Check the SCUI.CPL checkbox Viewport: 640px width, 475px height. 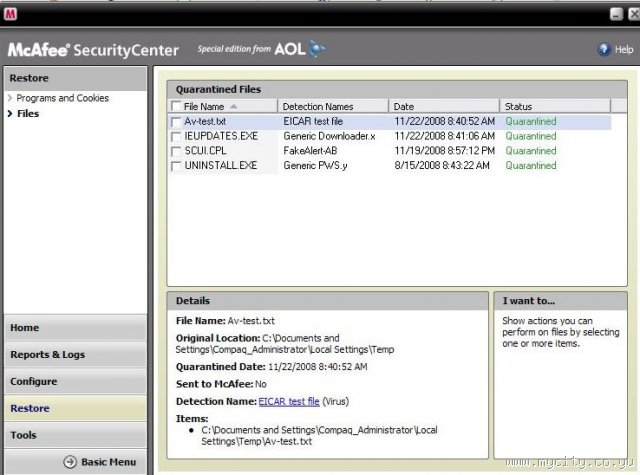(176, 151)
